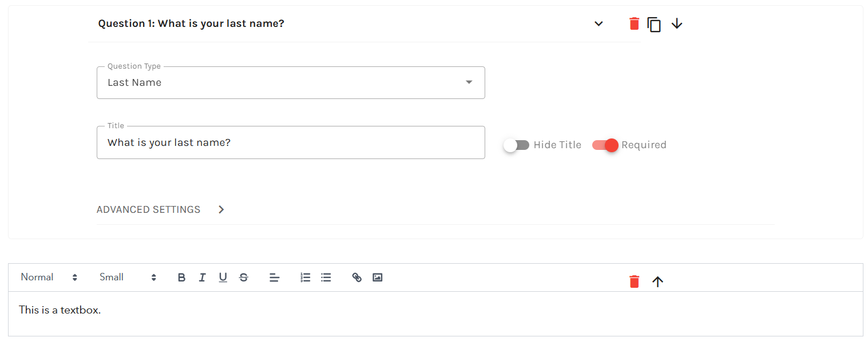Open the text alignment options

point(275,277)
